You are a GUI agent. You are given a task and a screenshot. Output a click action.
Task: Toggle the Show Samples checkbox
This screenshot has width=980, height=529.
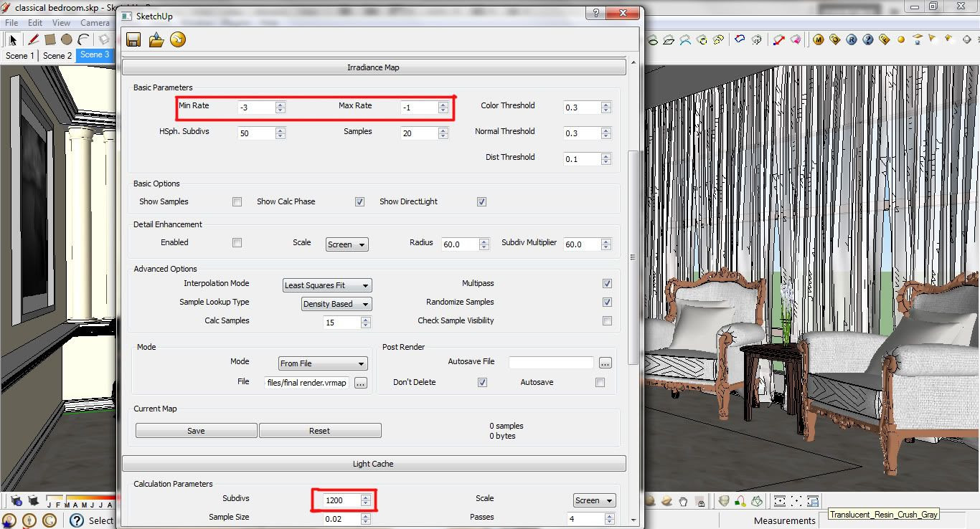(x=237, y=202)
